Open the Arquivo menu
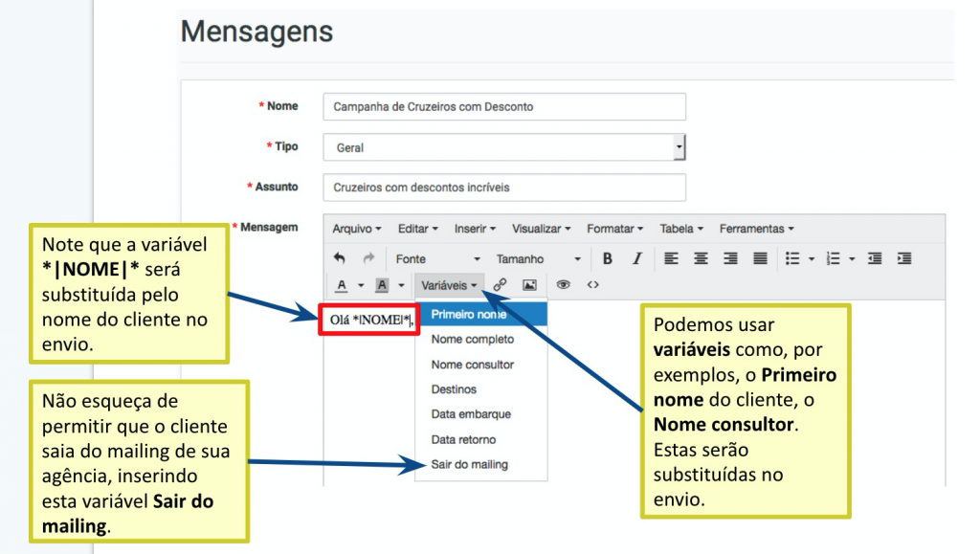 click(356, 229)
